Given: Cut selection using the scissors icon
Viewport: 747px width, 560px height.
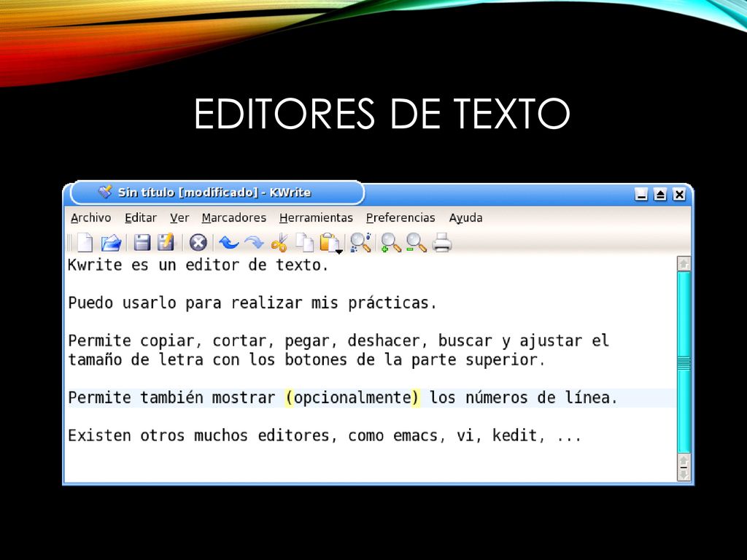Looking at the screenshot, I should [279, 243].
